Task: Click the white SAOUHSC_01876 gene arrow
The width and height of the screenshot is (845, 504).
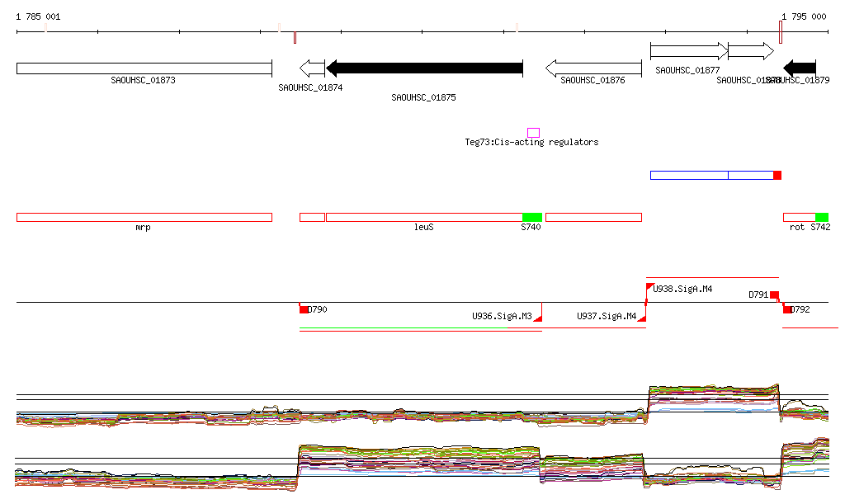Action: pyautogui.click(x=593, y=68)
